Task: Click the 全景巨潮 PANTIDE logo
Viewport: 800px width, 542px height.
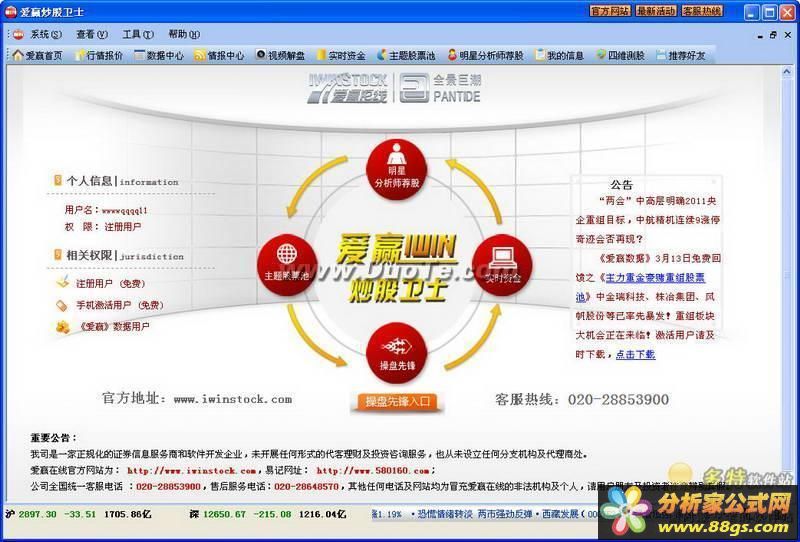Action: coord(441,88)
